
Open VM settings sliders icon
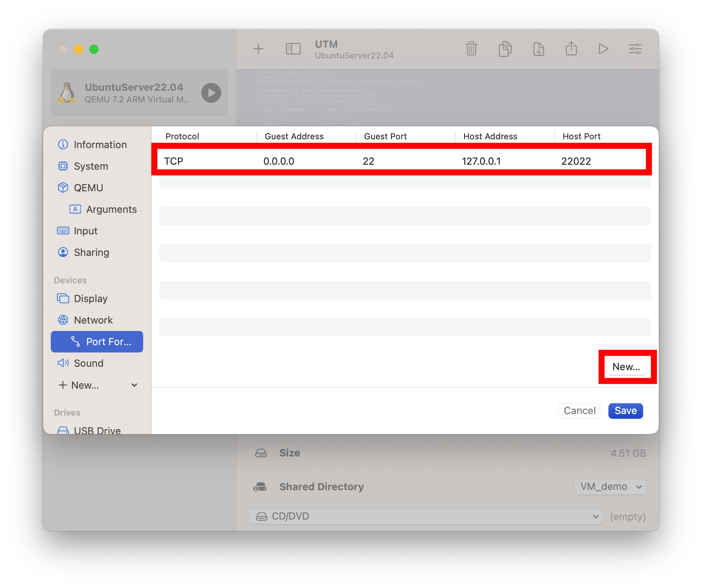635,49
